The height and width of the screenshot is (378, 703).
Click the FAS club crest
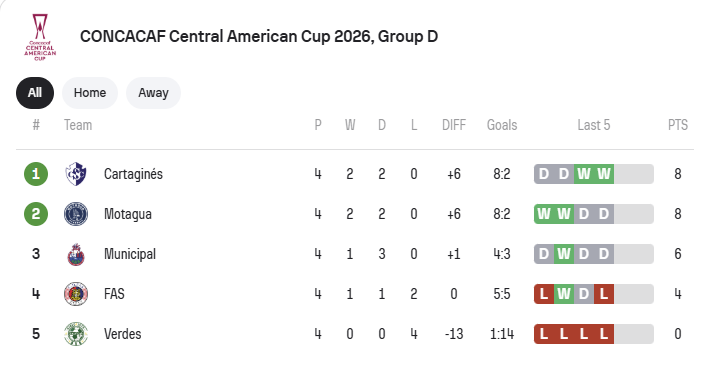(76, 294)
